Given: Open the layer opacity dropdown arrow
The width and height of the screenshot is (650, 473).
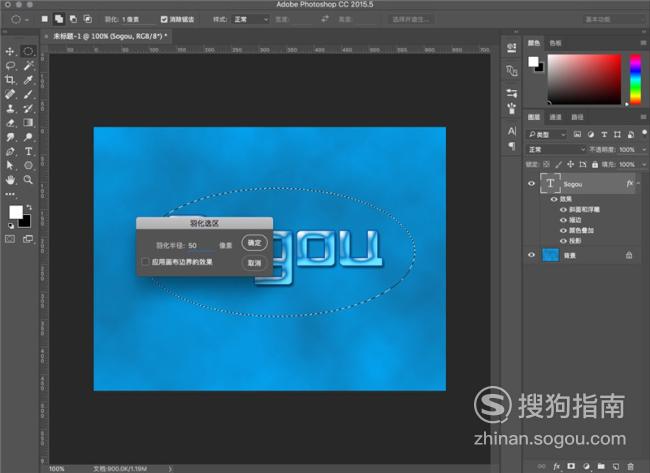Looking at the screenshot, I should [x=644, y=149].
